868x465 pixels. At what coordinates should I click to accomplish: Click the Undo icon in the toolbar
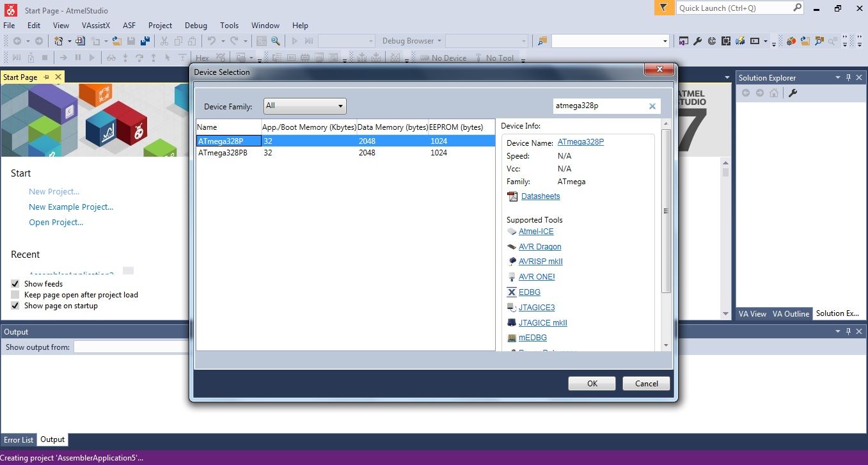[x=213, y=41]
